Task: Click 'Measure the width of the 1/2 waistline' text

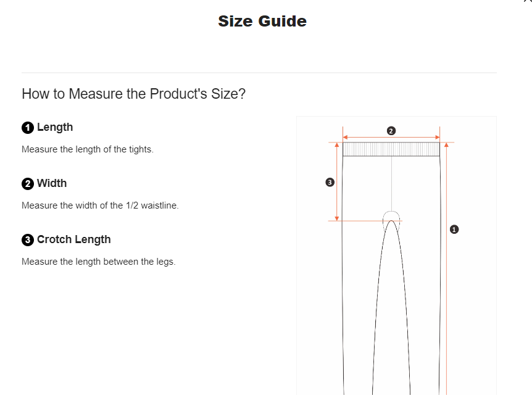Action: [100, 205]
